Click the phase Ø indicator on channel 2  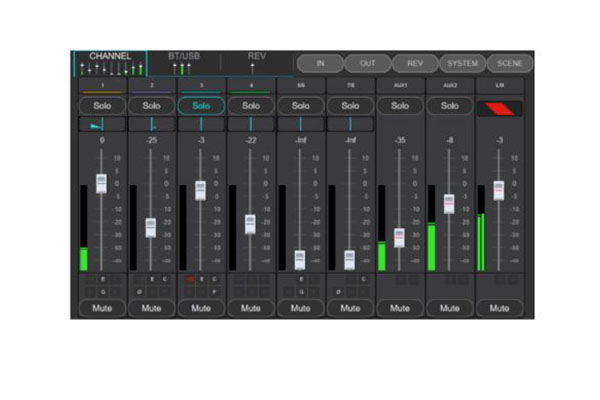(x=139, y=292)
